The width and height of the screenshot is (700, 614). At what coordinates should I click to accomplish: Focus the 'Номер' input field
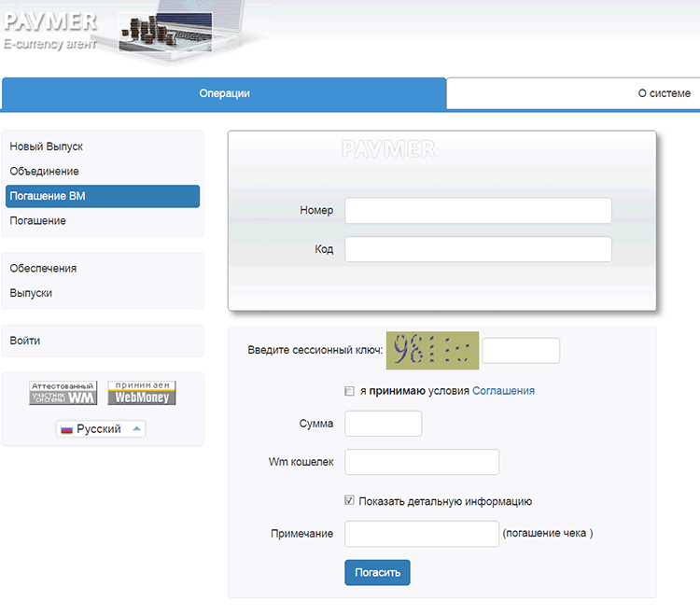[x=478, y=211]
